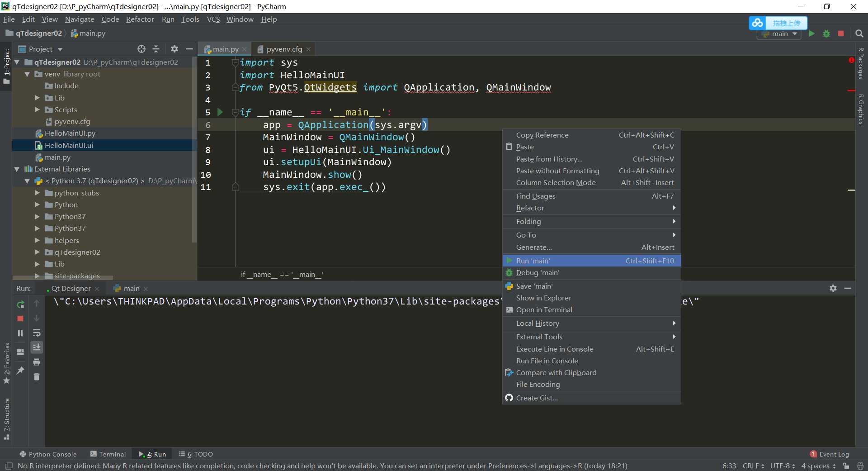Toggle soft-wrap in the Run console
The width and height of the screenshot is (868, 471).
point(37,333)
